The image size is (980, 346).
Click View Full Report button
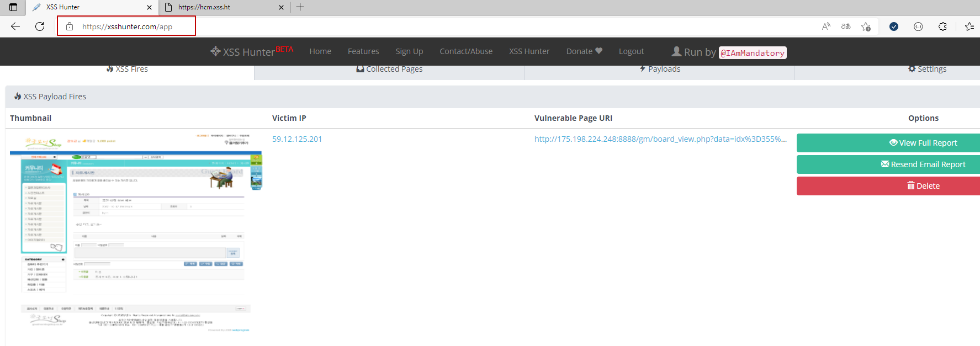[x=888, y=143]
